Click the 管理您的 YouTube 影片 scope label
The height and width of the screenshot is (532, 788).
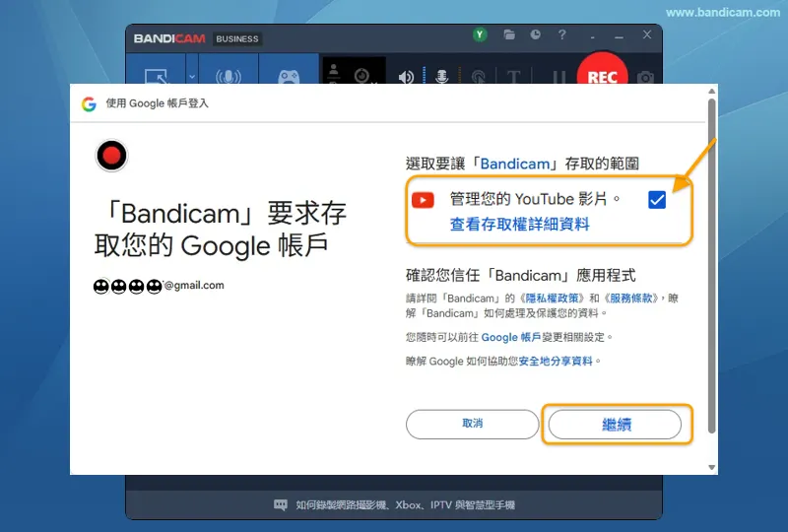pyautogui.click(x=535, y=199)
